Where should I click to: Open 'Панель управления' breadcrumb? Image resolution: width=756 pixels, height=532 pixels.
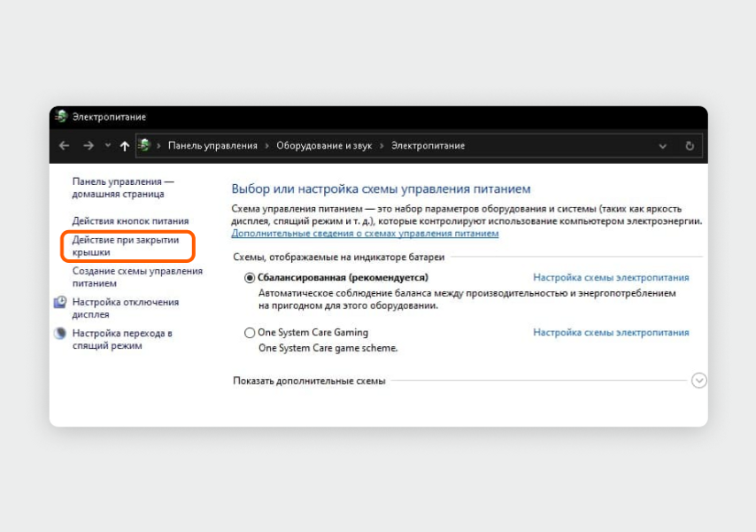tap(212, 146)
